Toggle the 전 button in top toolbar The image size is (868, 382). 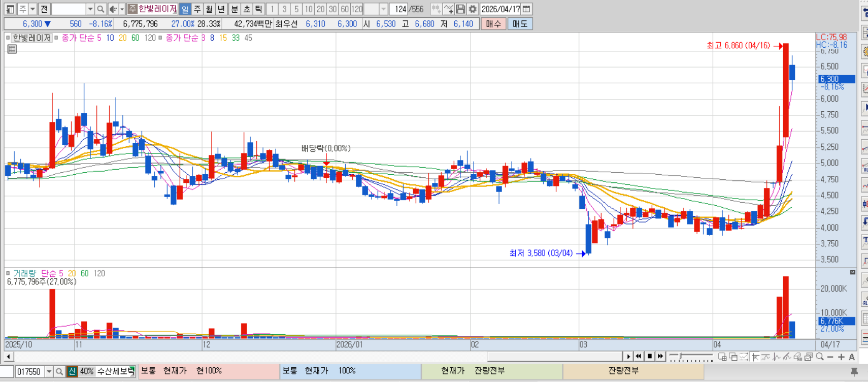pyautogui.click(x=44, y=9)
